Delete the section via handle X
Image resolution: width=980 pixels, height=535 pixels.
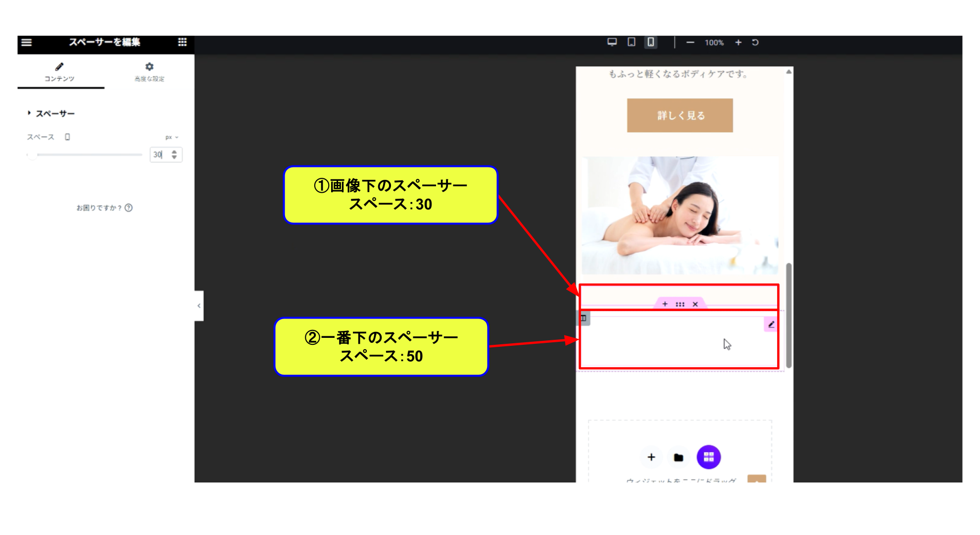695,304
